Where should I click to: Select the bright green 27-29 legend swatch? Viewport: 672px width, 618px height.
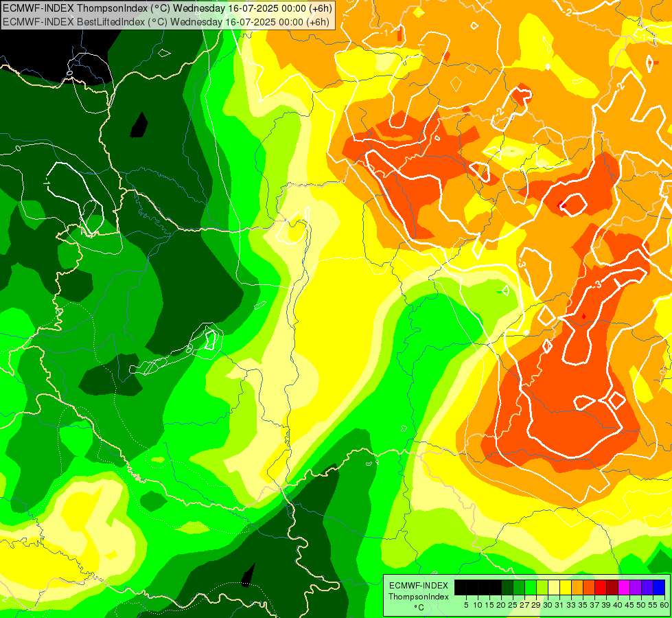point(531,587)
